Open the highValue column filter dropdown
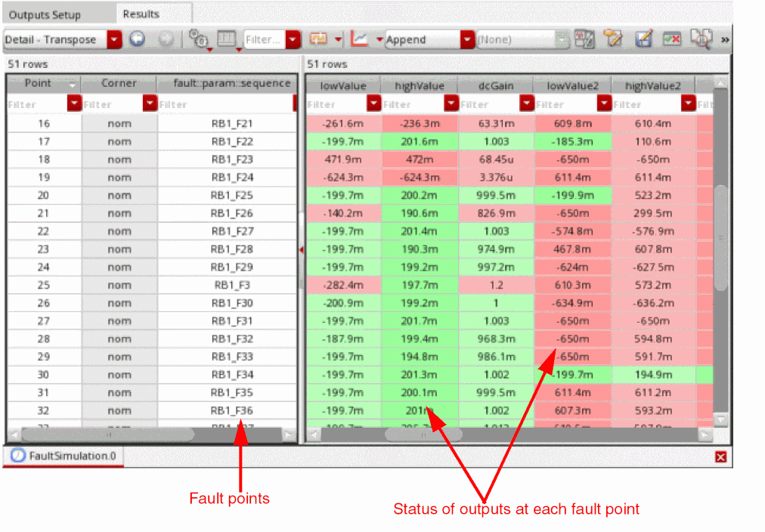The height and width of the screenshot is (532, 765). coord(451,104)
